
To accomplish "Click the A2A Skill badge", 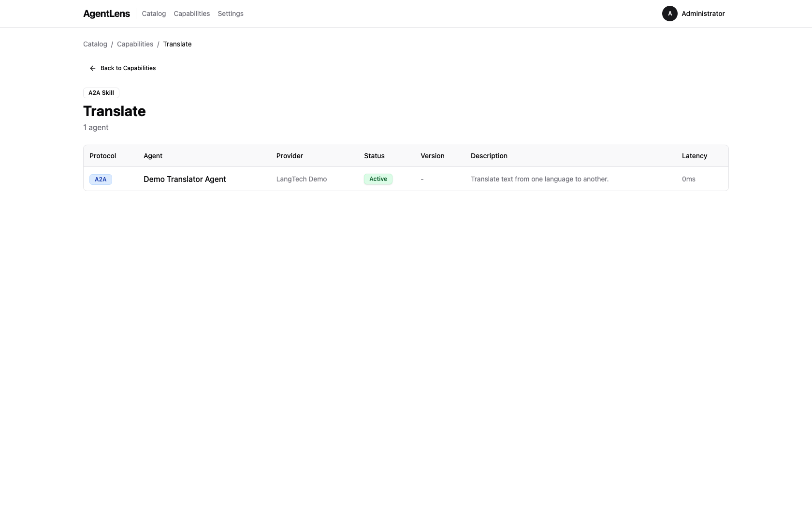I will pos(101,93).
